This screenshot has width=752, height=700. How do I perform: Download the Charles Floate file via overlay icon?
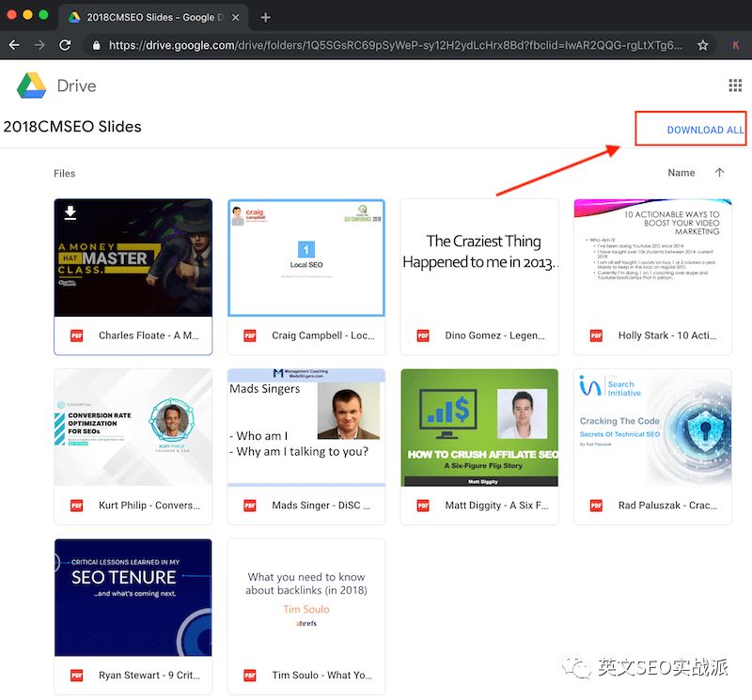[x=70, y=212]
